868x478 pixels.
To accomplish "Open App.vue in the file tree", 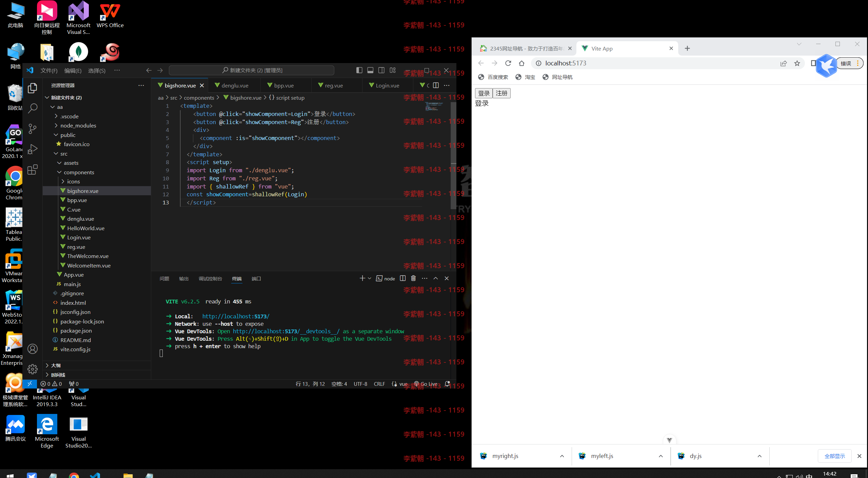I will 74,275.
